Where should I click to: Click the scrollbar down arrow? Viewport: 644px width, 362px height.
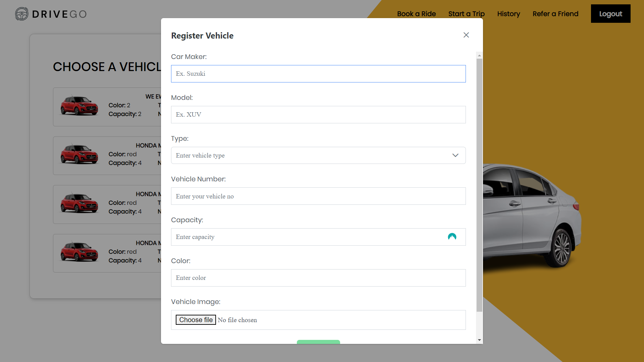[x=479, y=340]
